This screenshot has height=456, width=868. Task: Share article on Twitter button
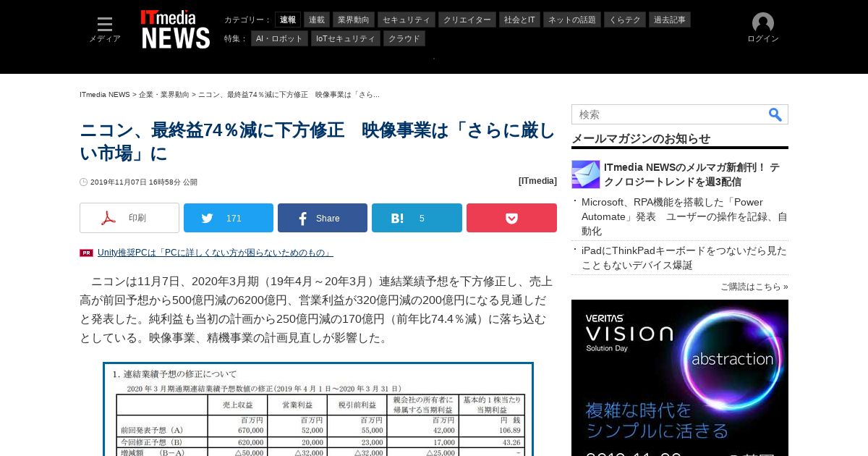pyautogui.click(x=229, y=218)
